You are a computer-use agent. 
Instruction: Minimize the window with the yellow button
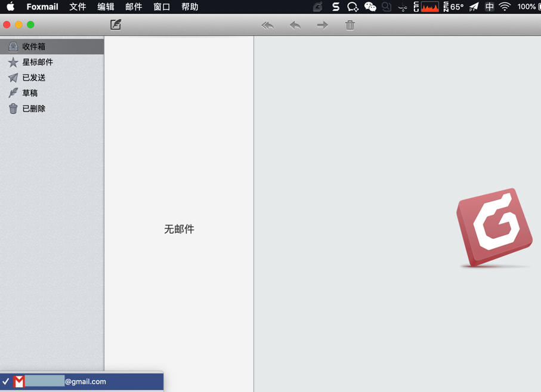(18, 24)
